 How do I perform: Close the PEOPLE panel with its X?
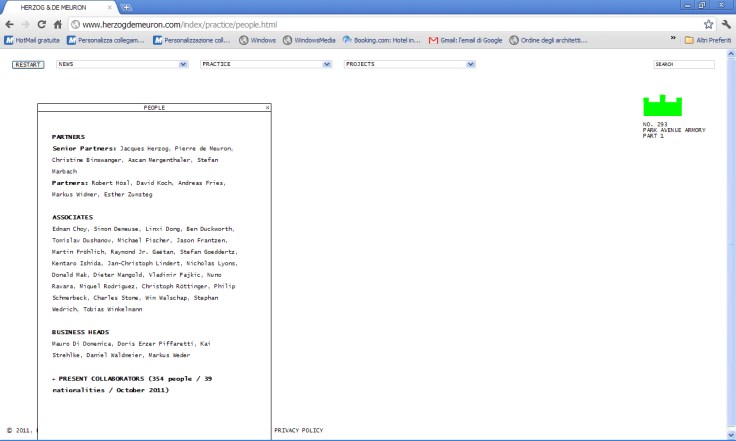click(x=267, y=106)
